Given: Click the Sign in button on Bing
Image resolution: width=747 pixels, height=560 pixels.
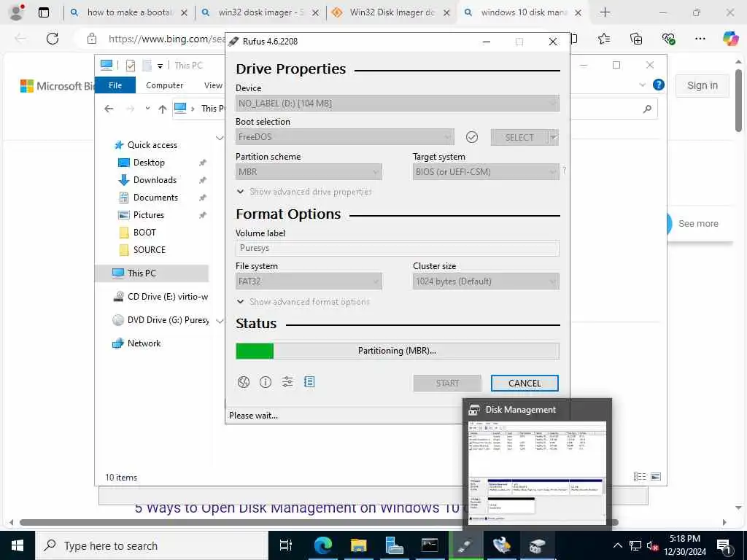Looking at the screenshot, I should [x=703, y=86].
